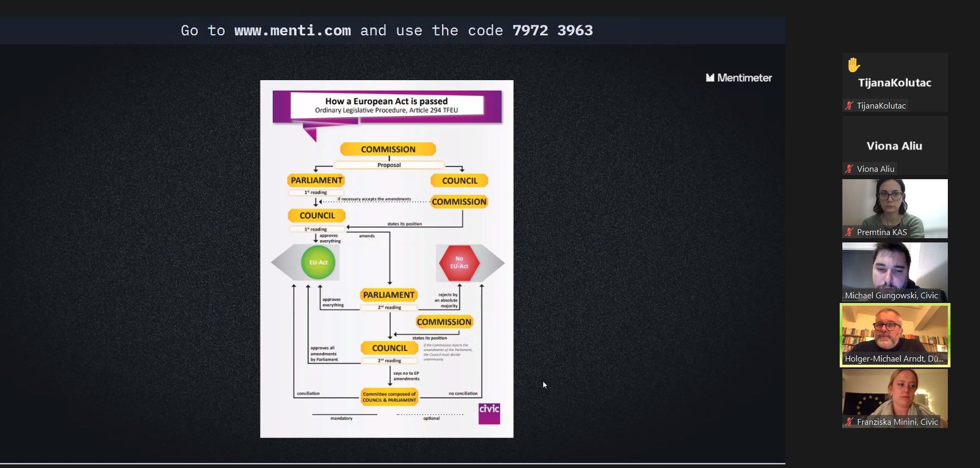980x468 pixels.
Task: Click the white progress bar below the presentation
Action: coord(392,464)
